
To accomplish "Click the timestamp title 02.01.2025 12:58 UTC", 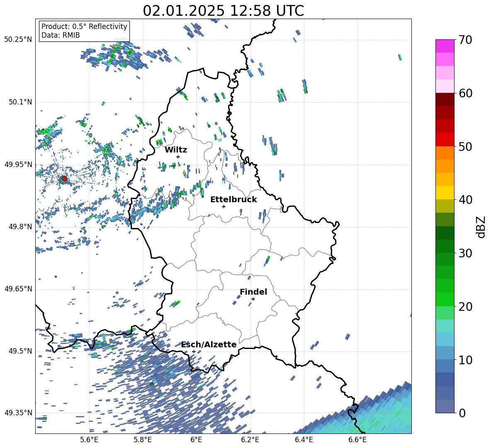I will [x=224, y=11].
